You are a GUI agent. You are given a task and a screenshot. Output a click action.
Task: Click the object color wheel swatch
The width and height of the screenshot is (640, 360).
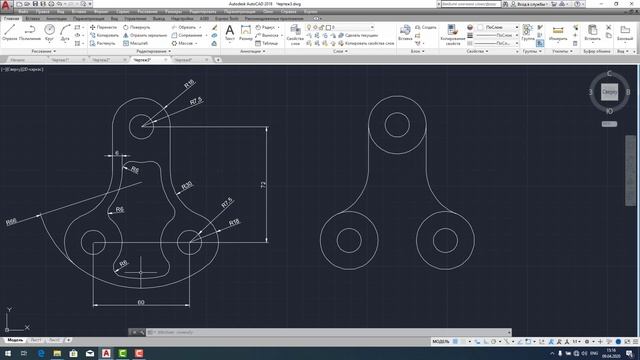tap(470, 27)
